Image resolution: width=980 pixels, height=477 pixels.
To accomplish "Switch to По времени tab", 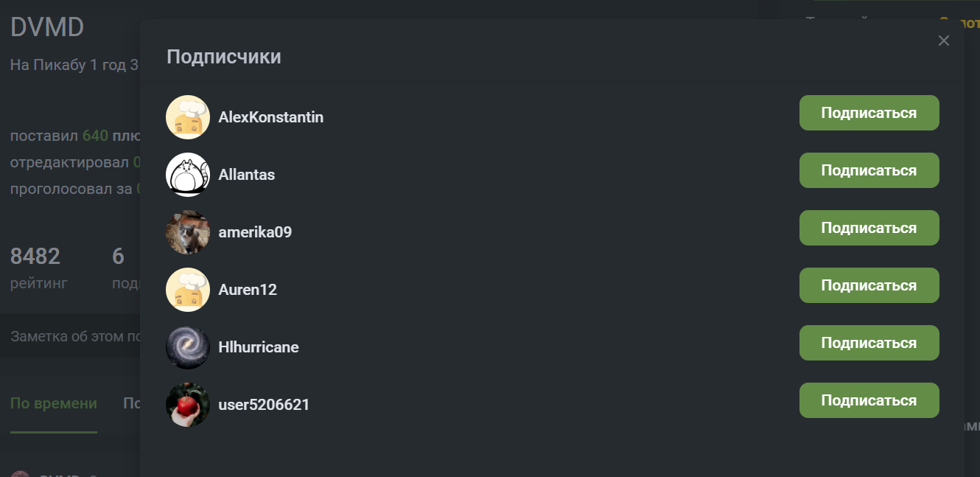I will 53,403.
